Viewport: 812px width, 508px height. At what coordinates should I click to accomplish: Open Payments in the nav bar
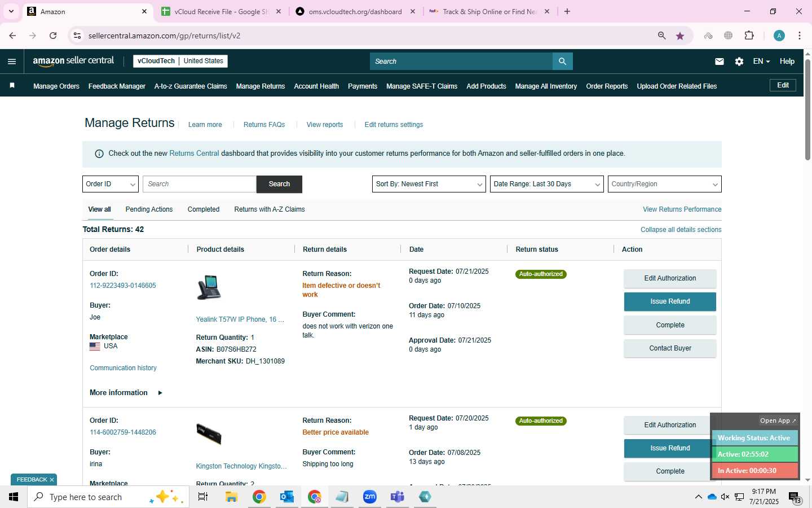pos(363,86)
